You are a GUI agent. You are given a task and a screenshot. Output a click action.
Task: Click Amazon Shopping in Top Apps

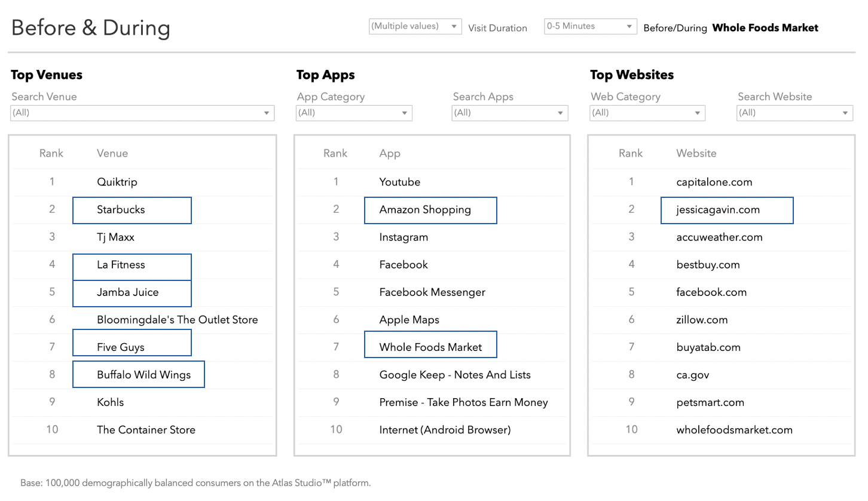(430, 210)
